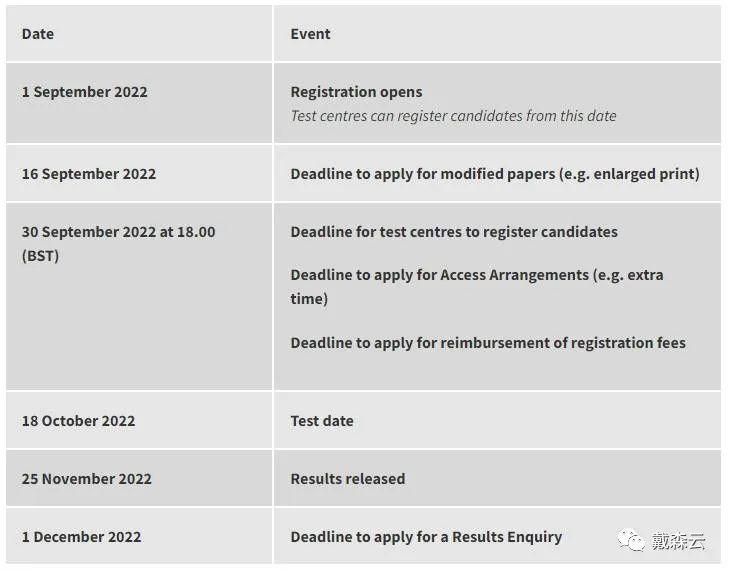Select the 16 September 2022 date
Viewport: 729px width, 573px height.
tap(89, 174)
